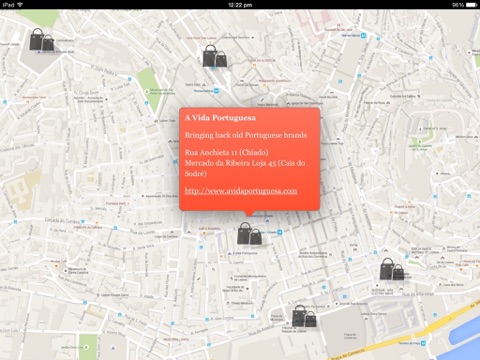Tap the 'Calçada do Combro' street label
This screenshot has width=480, height=360.
(x=62, y=220)
